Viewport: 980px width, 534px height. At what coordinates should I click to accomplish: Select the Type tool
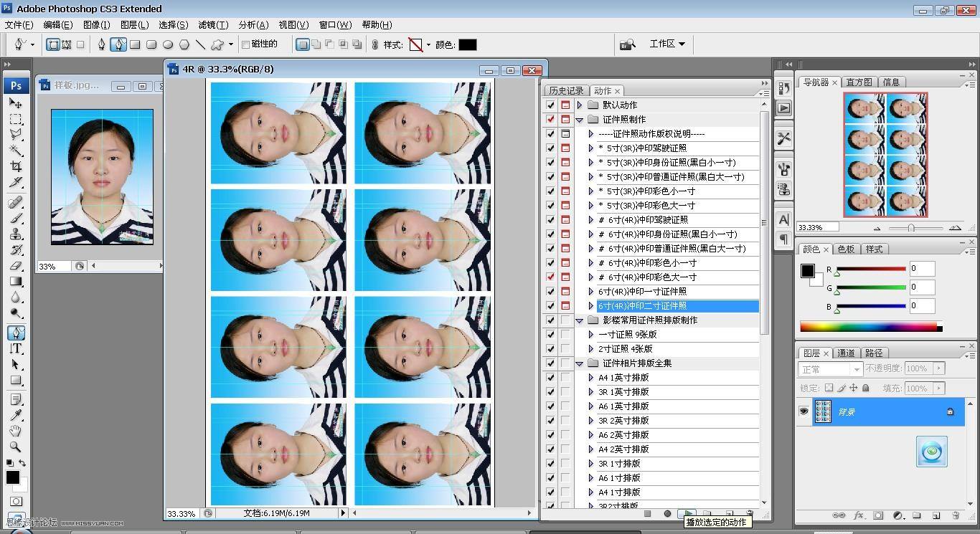click(16, 348)
